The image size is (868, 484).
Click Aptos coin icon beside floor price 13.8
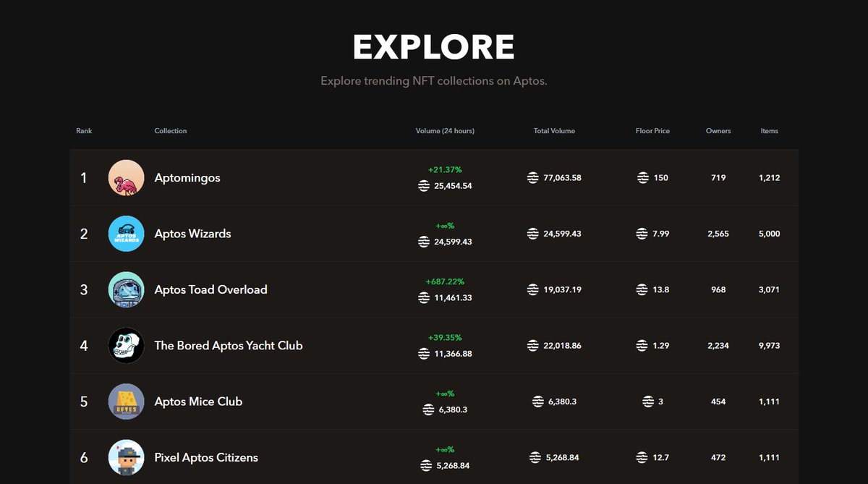coord(642,289)
